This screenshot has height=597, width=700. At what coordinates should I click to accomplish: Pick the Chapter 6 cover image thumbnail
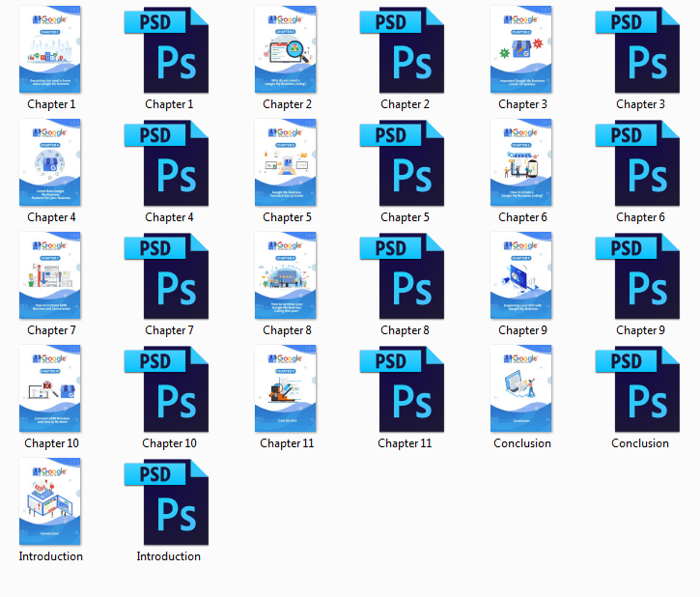(521, 163)
